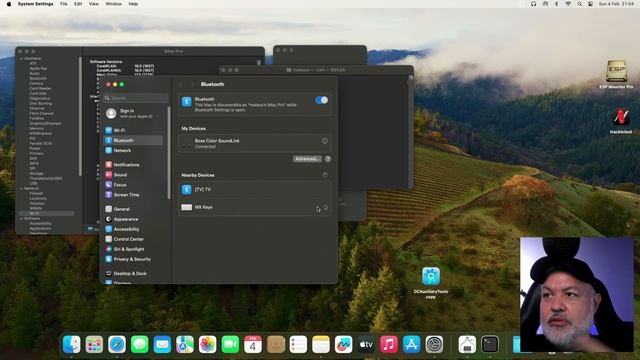Click the System Settings sidebar scrollbar
Image resolution: width=640 pixels, height=360 pixels.
pos(169,153)
